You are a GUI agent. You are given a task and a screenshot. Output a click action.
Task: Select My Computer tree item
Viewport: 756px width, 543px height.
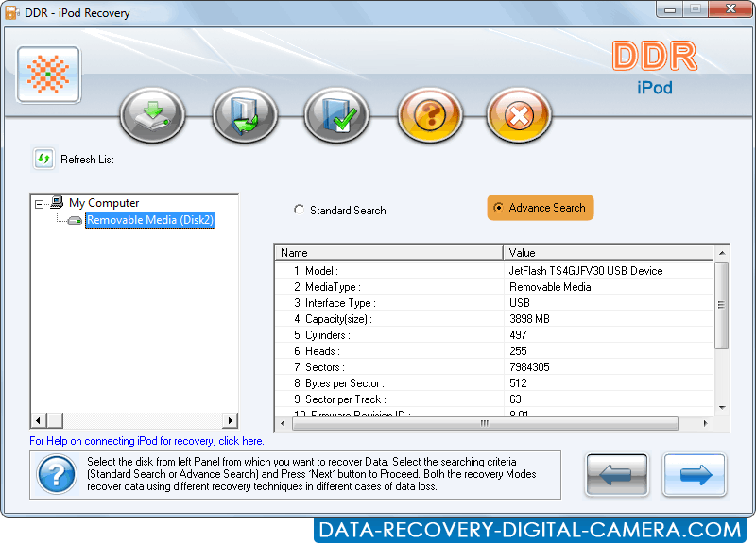[x=104, y=203]
